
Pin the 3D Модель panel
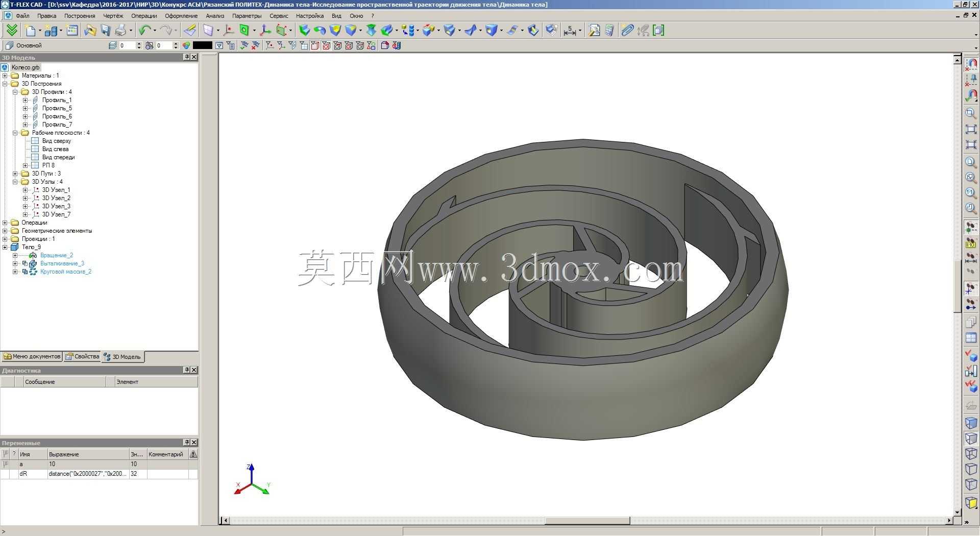click(x=187, y=57)
